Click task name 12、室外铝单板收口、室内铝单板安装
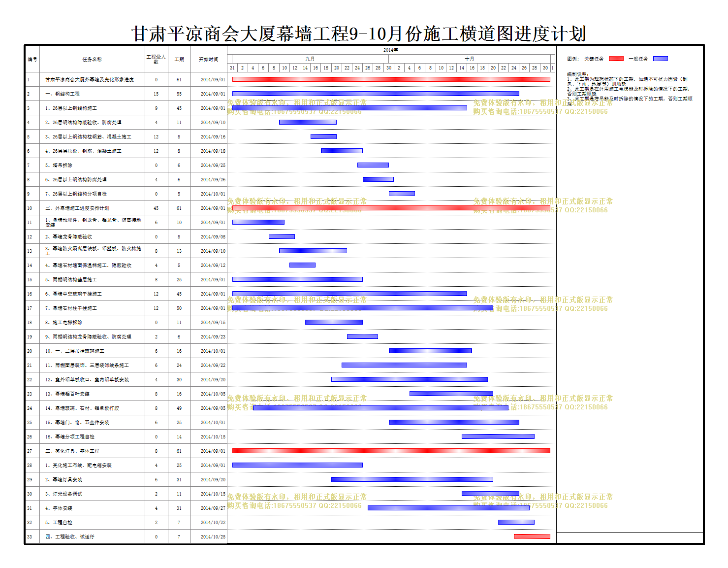This screenshot has width=728, height=568. tap(87, 379)
